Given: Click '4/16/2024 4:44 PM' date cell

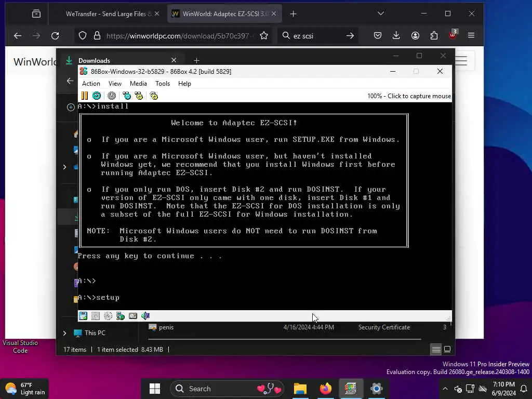Looking at the screenshot, I should pyautogui.click(x=309, y=327).
